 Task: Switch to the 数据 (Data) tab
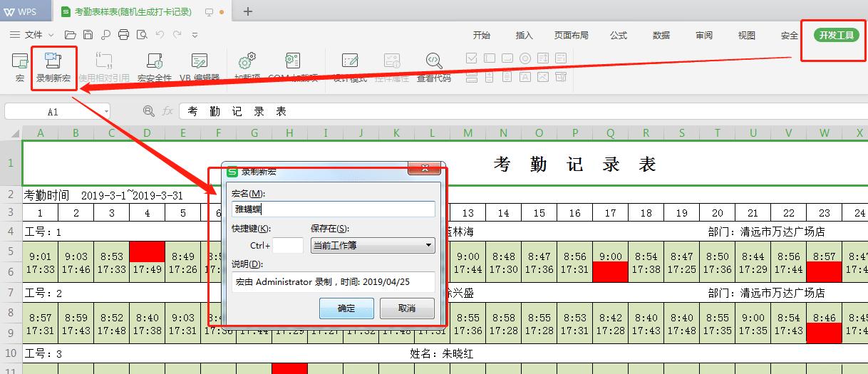click(661, 35)
